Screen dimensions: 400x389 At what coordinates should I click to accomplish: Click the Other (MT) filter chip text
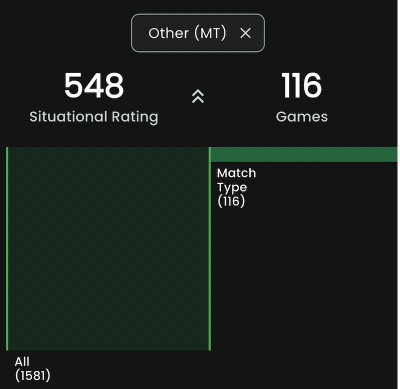(187, 33)
